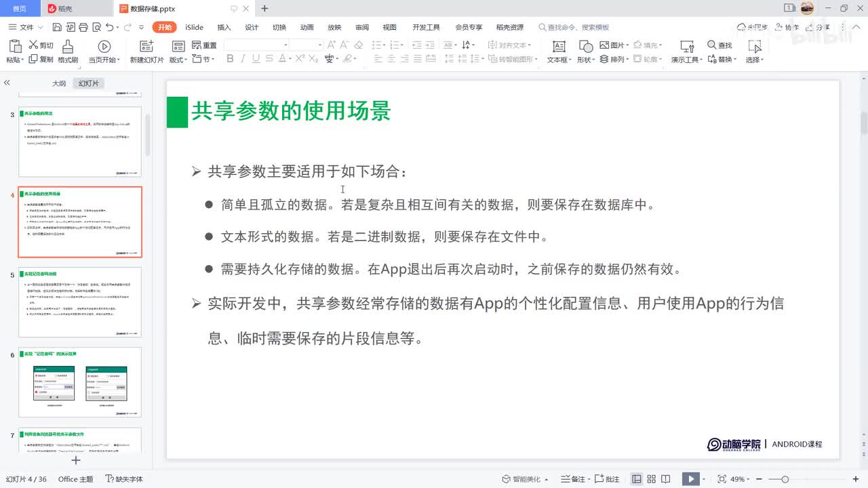Toggle normal view in the status bar
Viewport: 868px width, 488px height.
[x=637, y=479]
